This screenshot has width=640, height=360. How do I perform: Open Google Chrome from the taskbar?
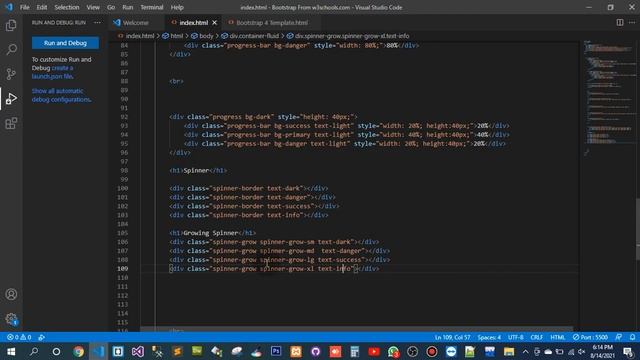tap(78, 351)
